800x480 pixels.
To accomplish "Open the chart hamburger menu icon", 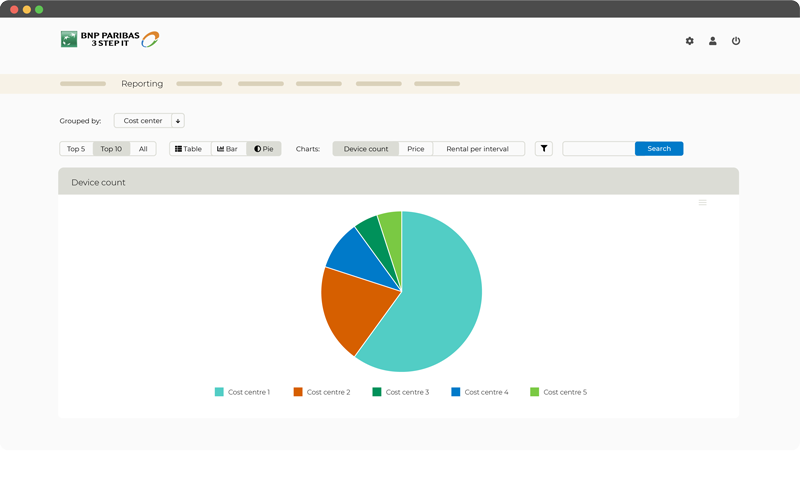I will pyautogui.click(x=703, y=203).
